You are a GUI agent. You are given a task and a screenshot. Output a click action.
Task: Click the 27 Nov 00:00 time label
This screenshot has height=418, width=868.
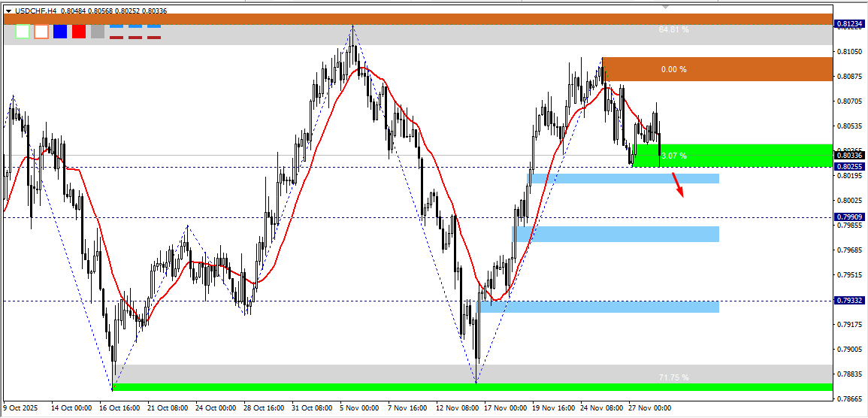pos(650,408)
